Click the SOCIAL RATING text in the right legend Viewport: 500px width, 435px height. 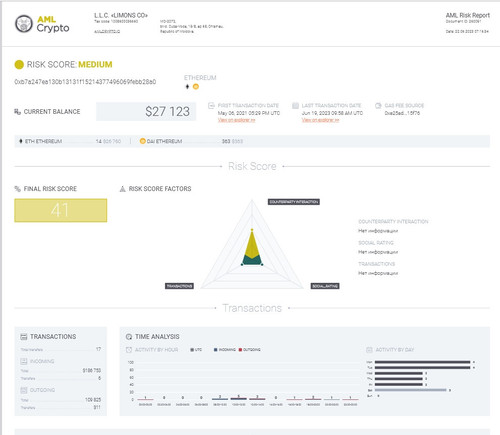pyautogui.click(x=376, y=243)
